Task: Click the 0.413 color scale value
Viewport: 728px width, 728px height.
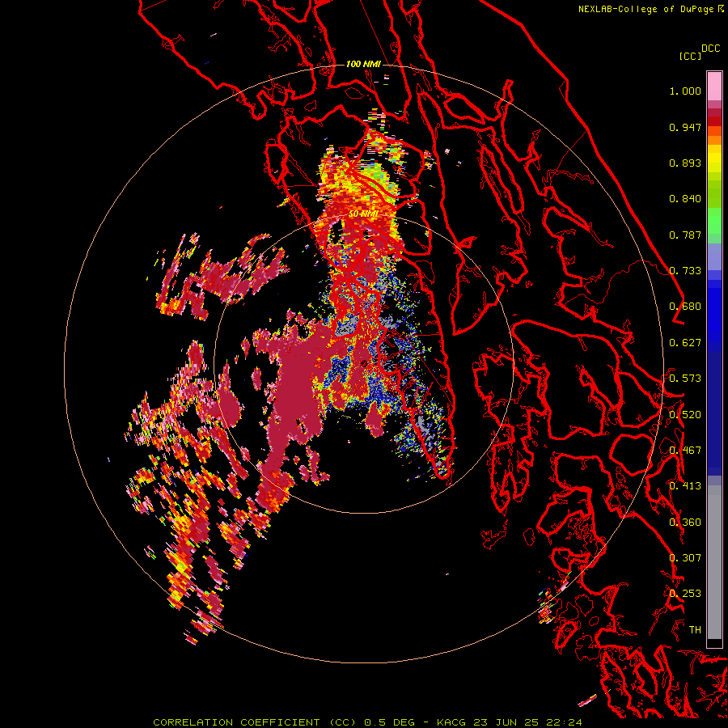Action: click(685, 486)
